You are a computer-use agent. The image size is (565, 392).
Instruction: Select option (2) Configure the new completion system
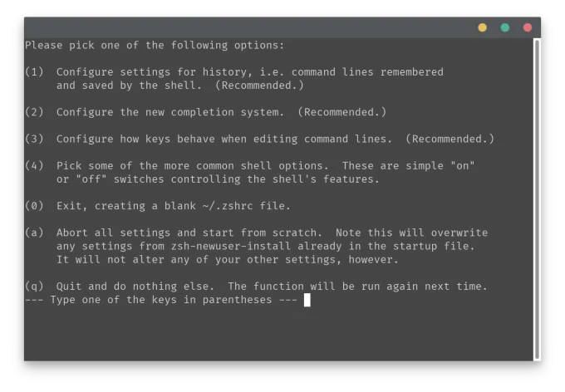tap(206, 112)
